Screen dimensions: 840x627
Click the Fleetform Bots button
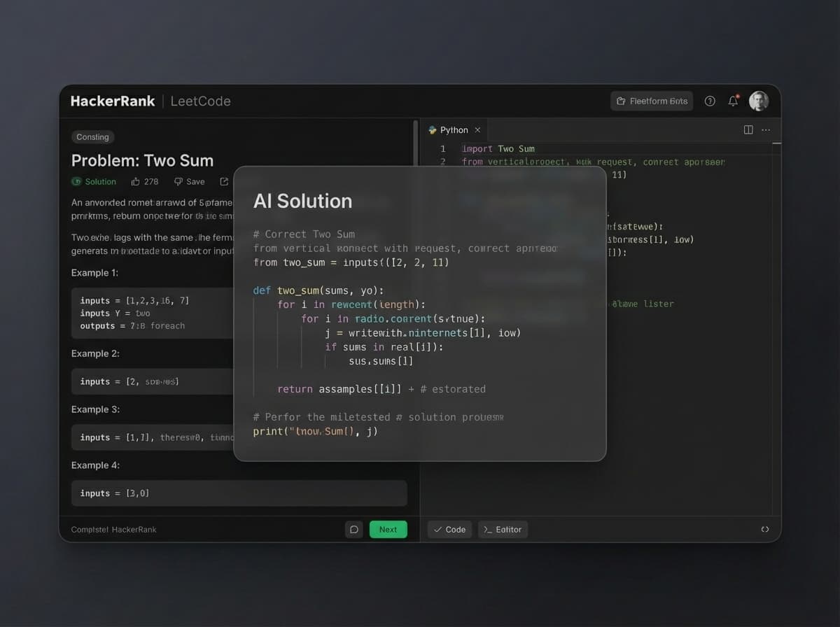[651, 101]
